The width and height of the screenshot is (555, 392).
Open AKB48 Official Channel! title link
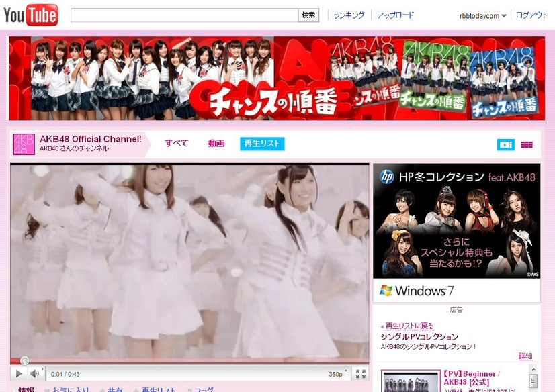tap(91, 139)
